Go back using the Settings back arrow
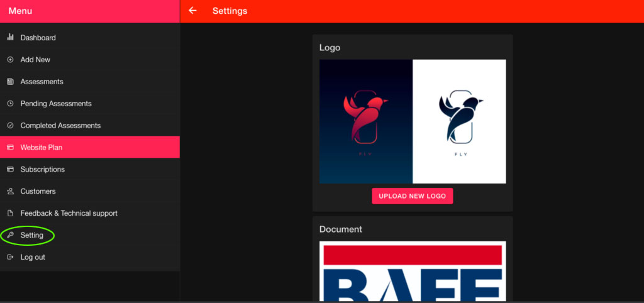The height and width of the screenshot is (303, 644). tap(192, 11)
